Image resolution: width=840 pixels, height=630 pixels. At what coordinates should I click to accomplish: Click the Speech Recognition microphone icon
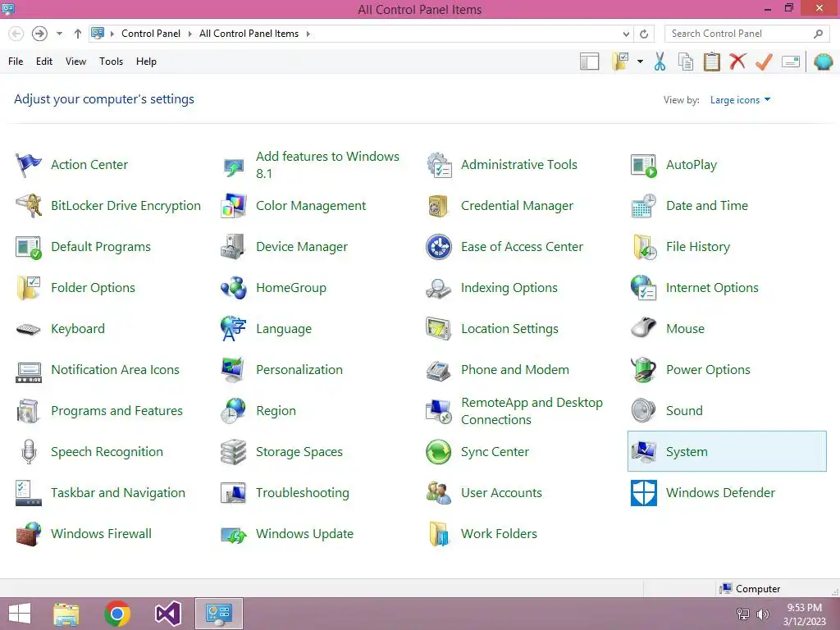(x=29, y=452)
